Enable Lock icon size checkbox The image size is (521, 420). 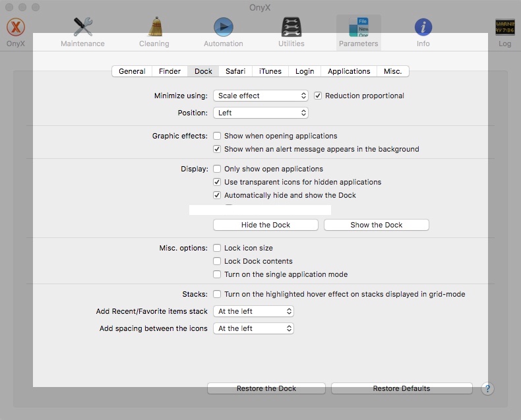pyautogui.click(x=217, y=248)
